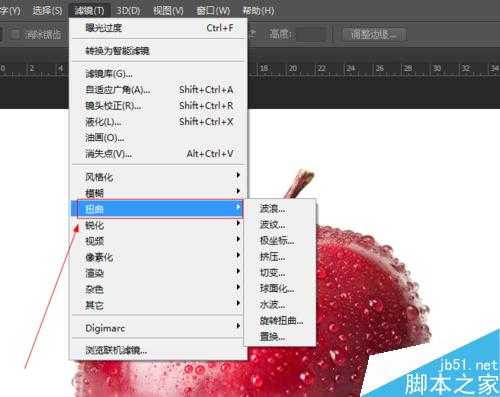Click the highlighted 扭曲 distort item
Image resolution: width=500 pixels, height=397 pixels.
[x=157, y=209]
